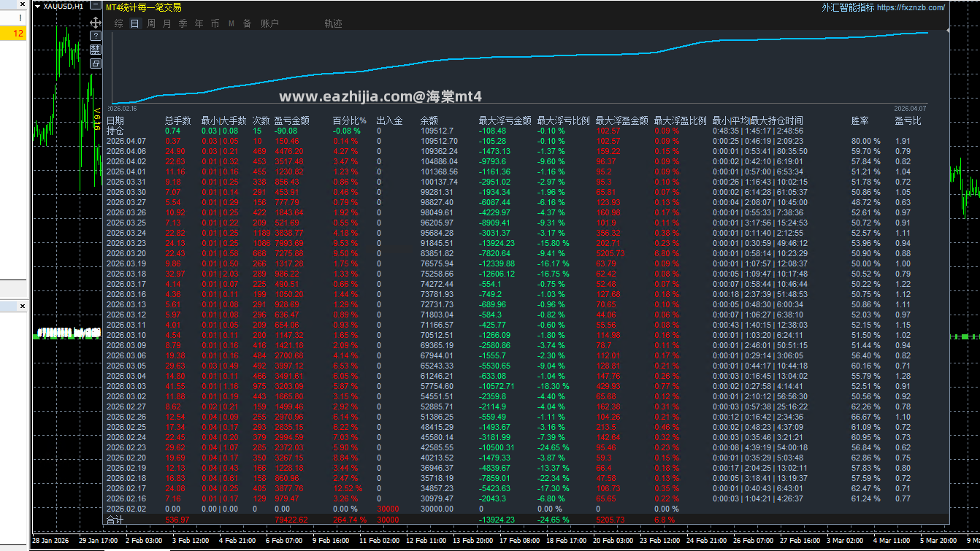This screenshot has height=551, width=980.
Task: Select the M tab
Action: [231, 23]
